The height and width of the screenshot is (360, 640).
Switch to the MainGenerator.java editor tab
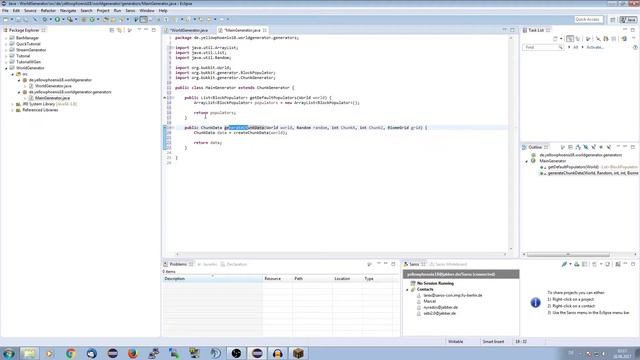(242, 30)
